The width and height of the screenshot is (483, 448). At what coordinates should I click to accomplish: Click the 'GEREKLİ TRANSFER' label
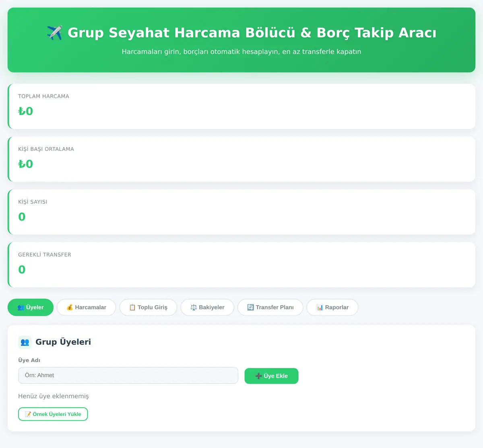click(x=45, y=255)
